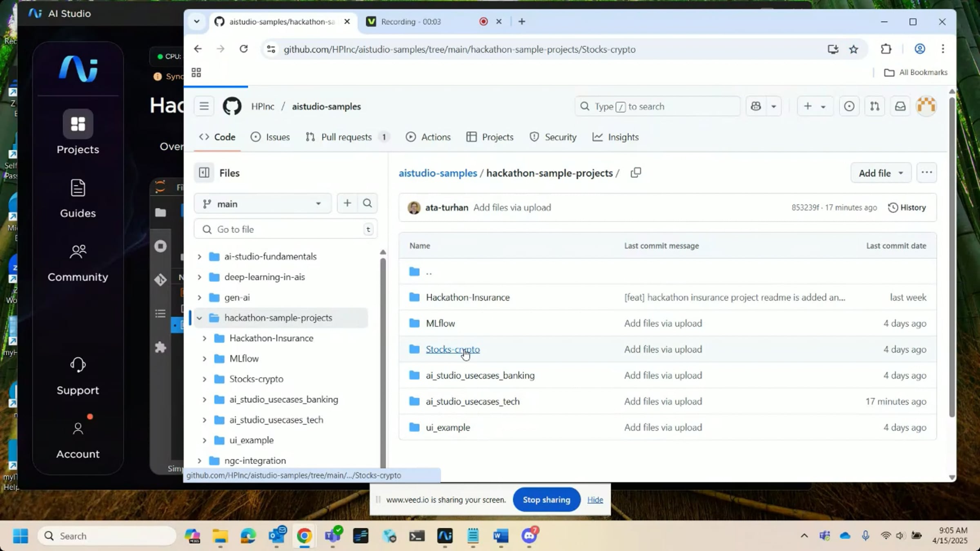Switch to the Actions tab
Viewport: 980px width, 551px height.
click(x=428, y=137)
